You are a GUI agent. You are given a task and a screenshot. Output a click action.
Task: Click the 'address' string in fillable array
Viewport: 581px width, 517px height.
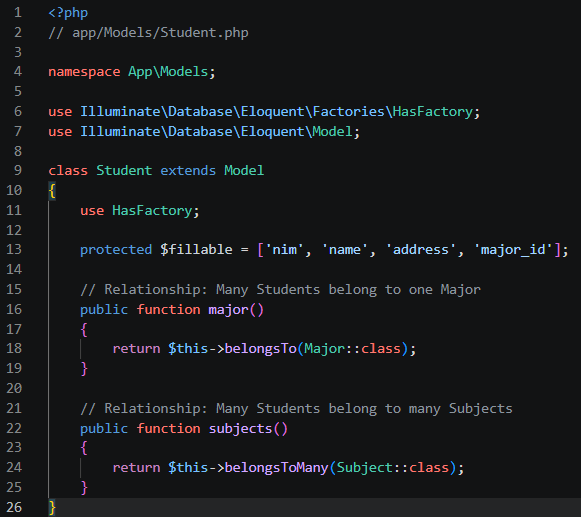pyautogui.click(x=421, y=250)
